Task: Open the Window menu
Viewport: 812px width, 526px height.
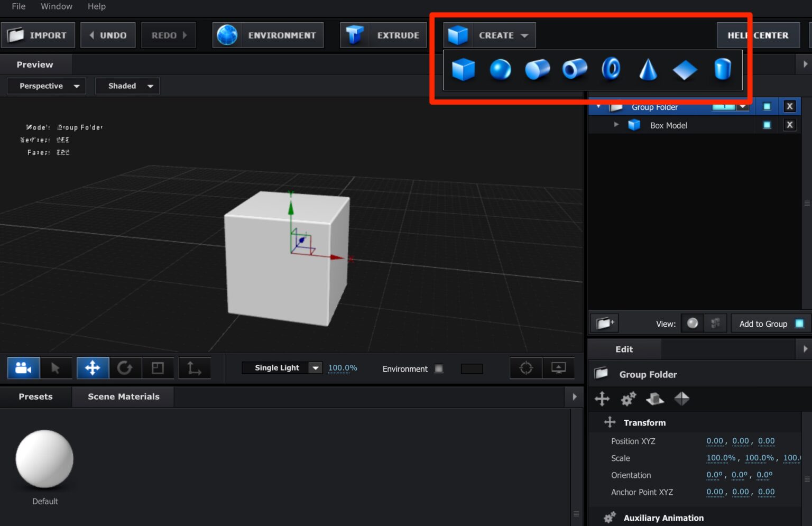Action: (57, 6)
